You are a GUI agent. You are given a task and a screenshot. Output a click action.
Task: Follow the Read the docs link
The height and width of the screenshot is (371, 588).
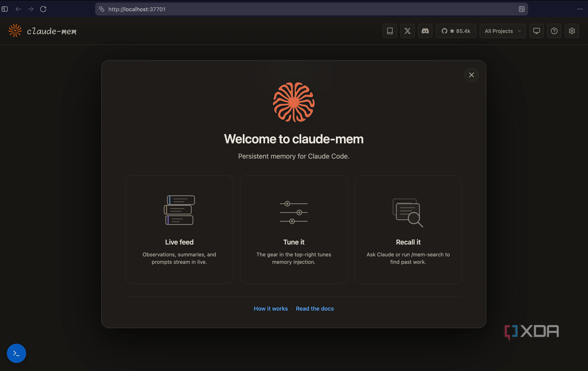(315, 308)
